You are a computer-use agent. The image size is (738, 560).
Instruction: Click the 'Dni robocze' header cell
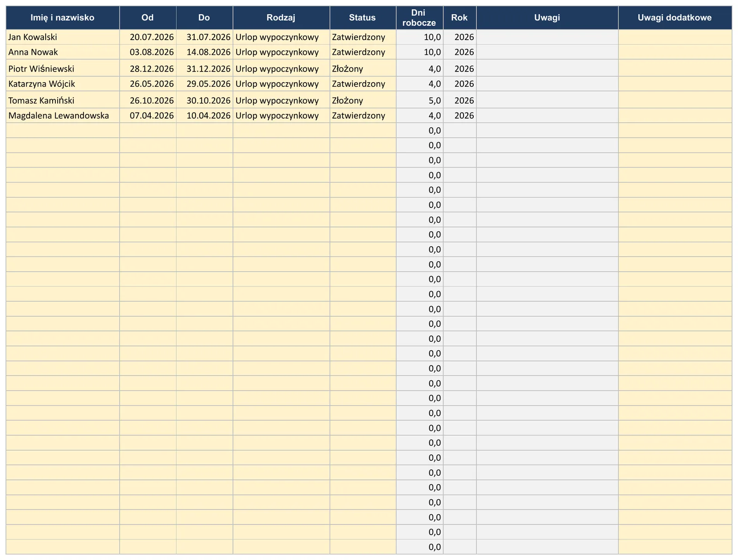tap(420, 18)
